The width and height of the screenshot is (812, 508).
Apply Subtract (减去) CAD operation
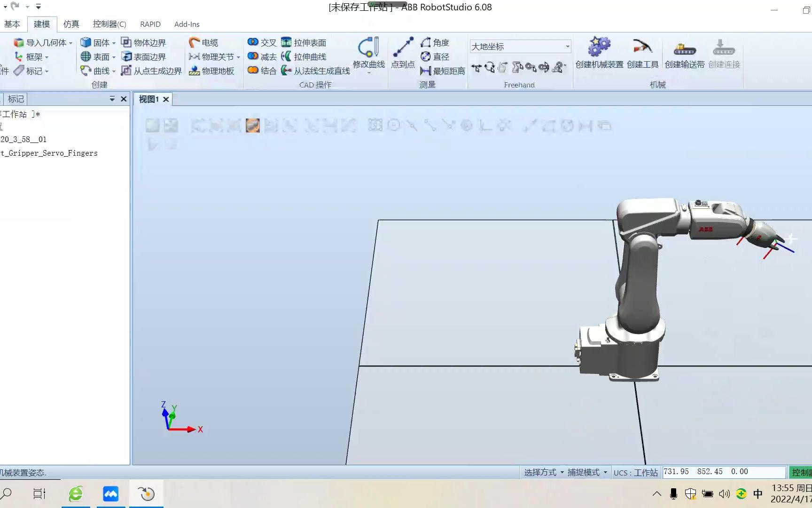click(x=262, y=57)
